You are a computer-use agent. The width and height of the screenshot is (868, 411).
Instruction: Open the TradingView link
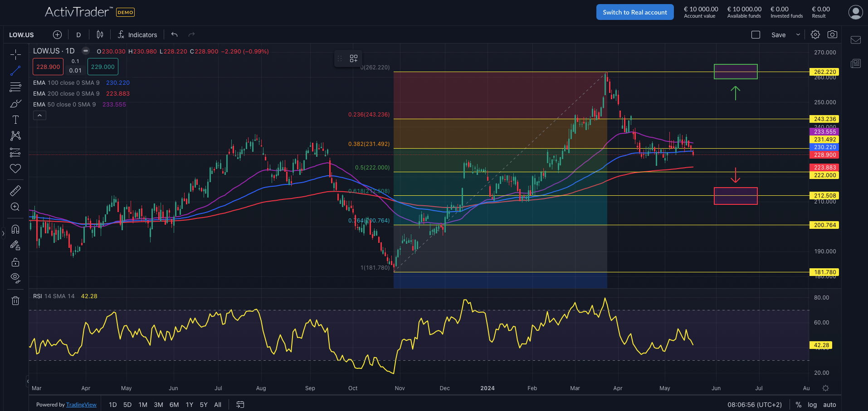[81, 405]
